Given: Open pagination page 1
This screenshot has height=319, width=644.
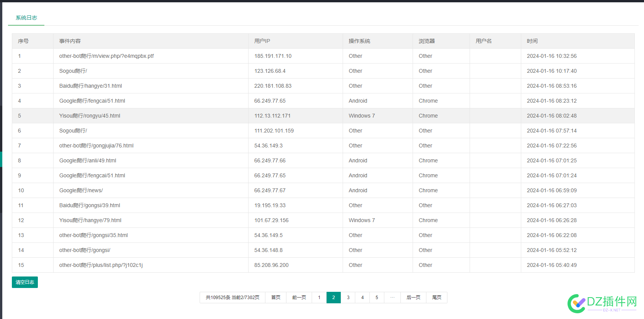Looking at the screenshot, I should [319, 298].
